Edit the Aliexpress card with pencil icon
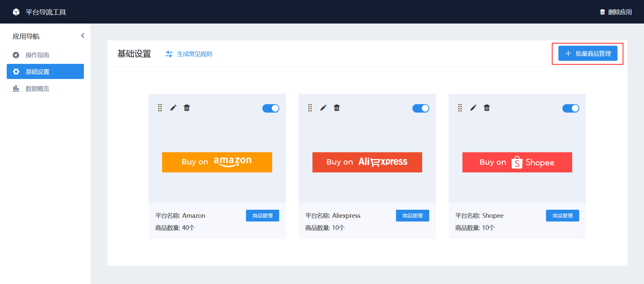Screen dimensions: 644x284 [x=323, y=108]
